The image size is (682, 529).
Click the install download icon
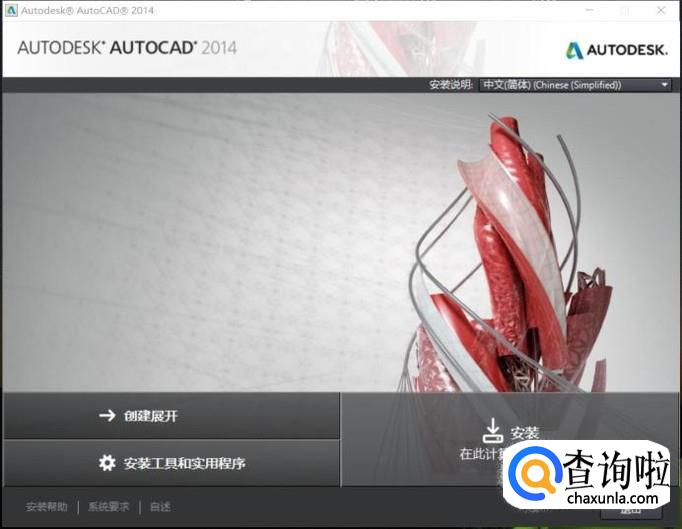click(x=493, y=431)
